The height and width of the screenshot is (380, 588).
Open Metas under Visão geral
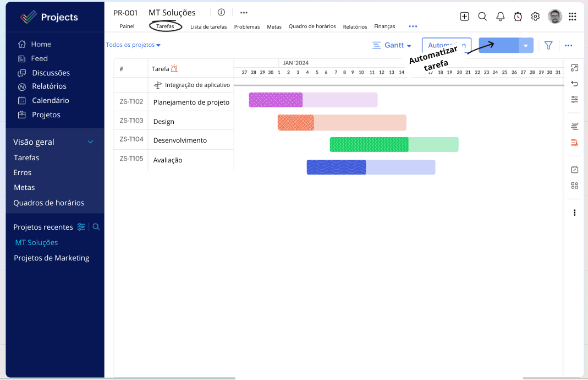(x=24, y=187)
